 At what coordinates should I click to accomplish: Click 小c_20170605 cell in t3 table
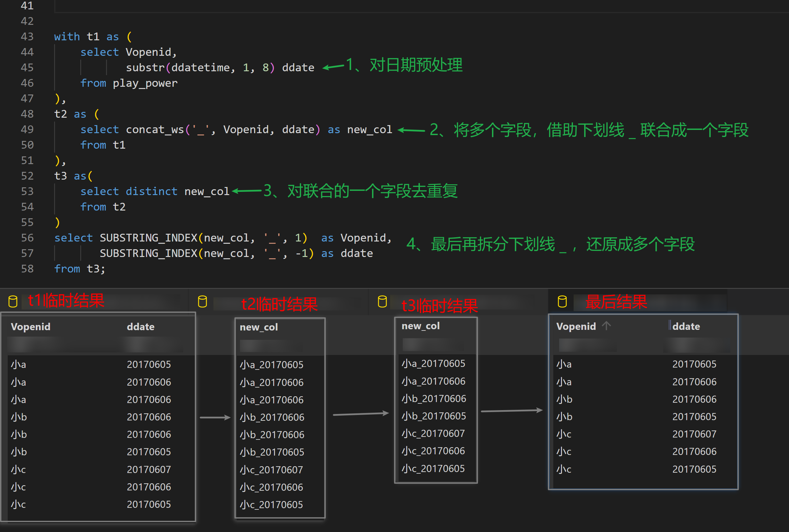click(433, 468)
